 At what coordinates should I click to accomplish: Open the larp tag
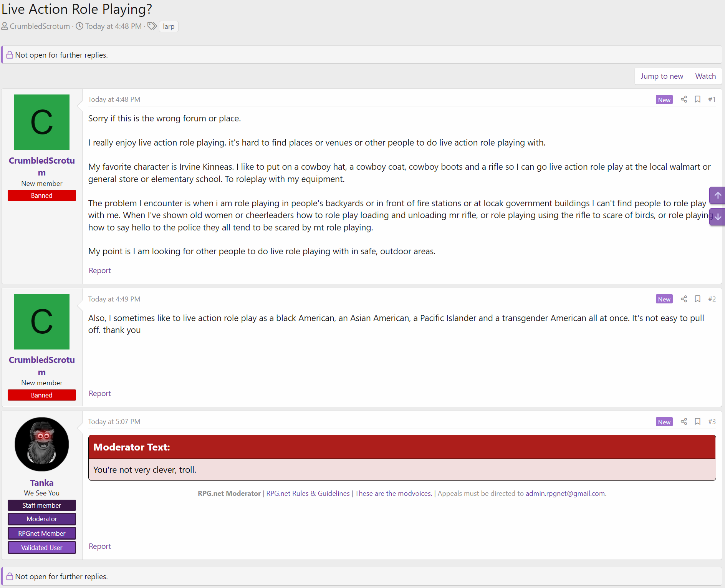[169, 27]
